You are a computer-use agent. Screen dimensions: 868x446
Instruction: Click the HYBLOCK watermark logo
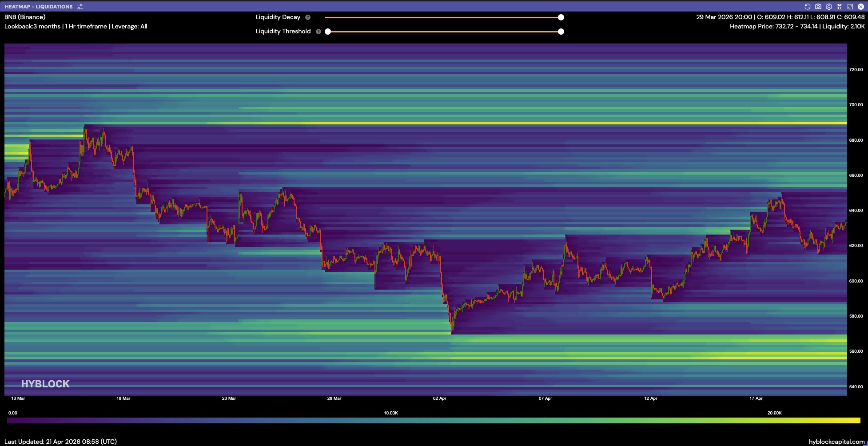(45, 384)
